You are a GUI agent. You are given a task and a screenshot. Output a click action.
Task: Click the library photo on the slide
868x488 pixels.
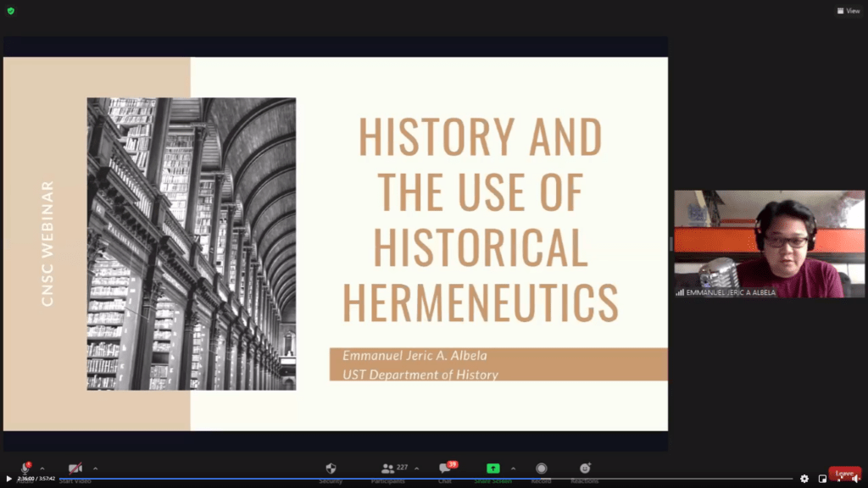click(192, 244)
